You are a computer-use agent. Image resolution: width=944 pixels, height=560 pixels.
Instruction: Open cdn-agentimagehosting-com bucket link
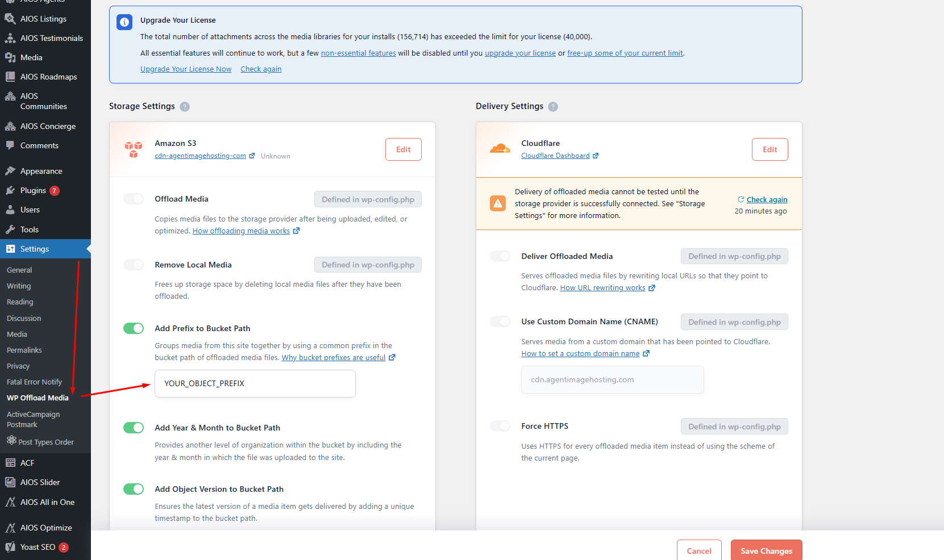(x=201, y=156)
